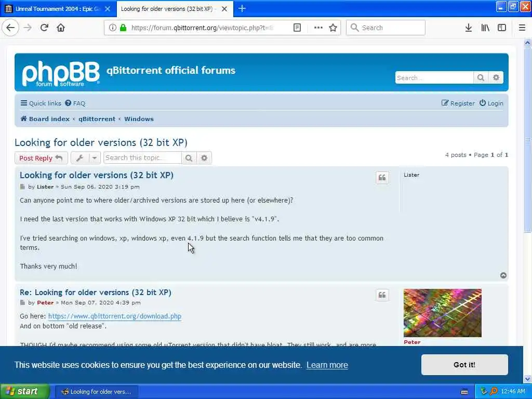Click the phpBB forum logo
The height and width of the screenshot is (399, 532).
[61, 74]
